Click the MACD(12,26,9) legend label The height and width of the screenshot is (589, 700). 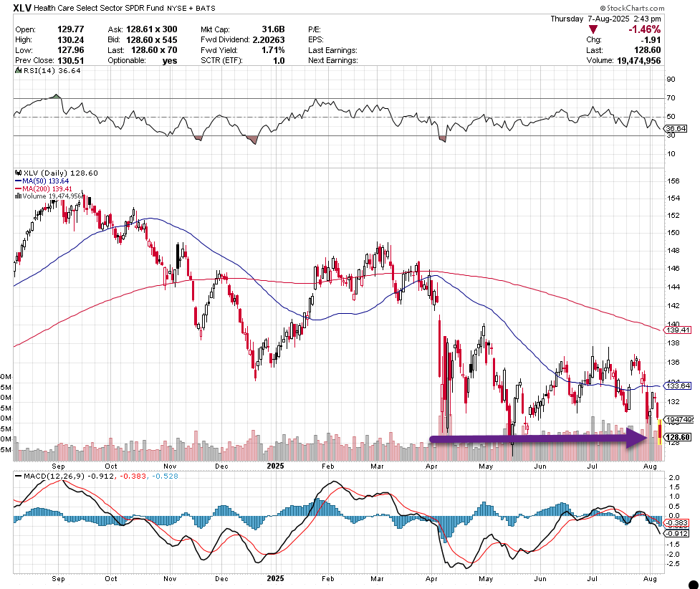pos(54,476)
